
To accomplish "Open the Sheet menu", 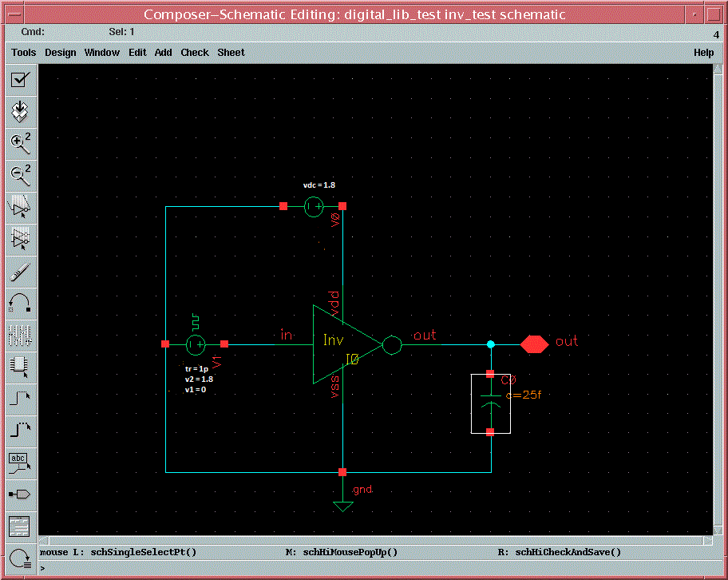I will pos(231,53).
